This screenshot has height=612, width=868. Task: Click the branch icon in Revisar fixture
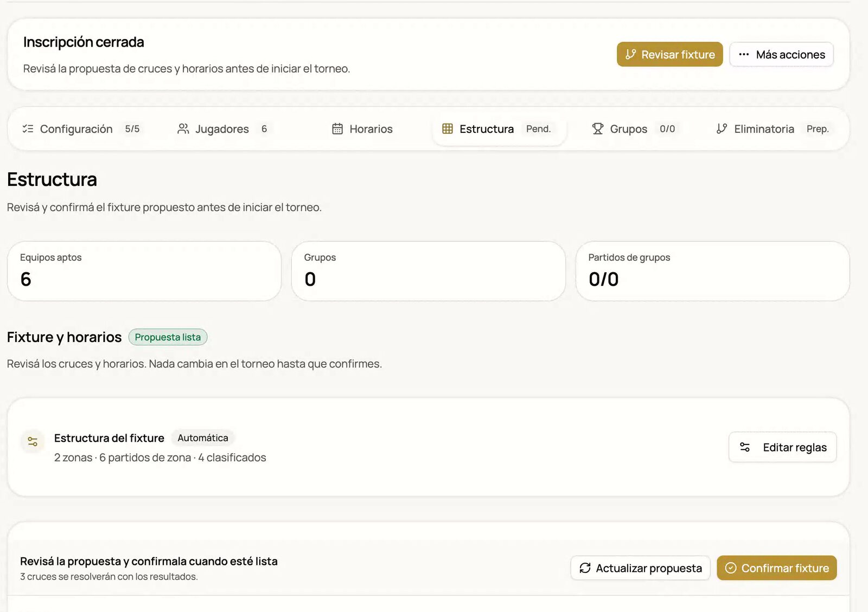[630, 54]
